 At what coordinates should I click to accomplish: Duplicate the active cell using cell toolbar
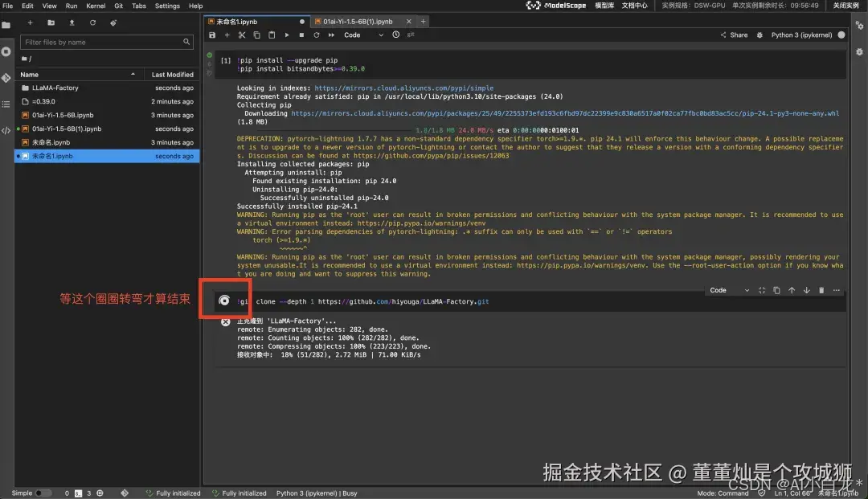pyautogui.click(x=776, y=290)
